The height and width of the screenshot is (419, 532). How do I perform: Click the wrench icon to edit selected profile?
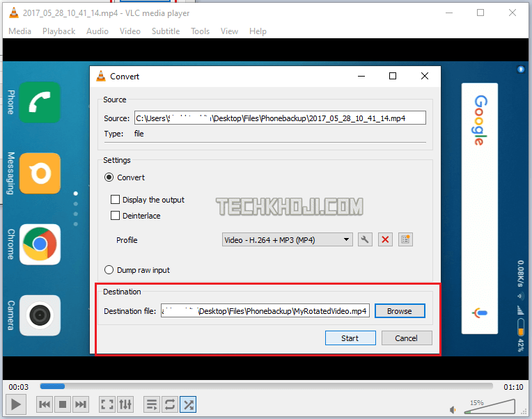pos(365,239)
